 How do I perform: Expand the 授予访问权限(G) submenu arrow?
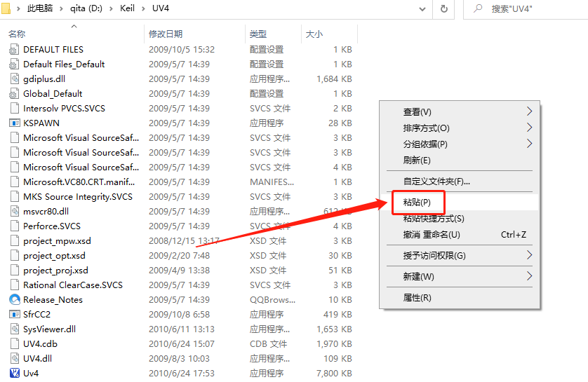[x=529, y=255]
